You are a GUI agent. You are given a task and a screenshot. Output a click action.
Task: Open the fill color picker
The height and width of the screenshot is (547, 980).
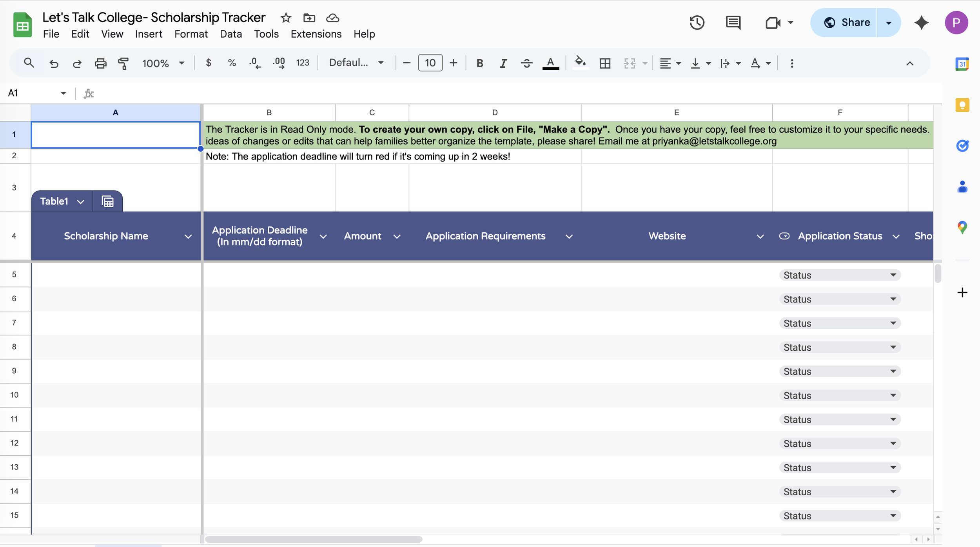click(580, 63)
